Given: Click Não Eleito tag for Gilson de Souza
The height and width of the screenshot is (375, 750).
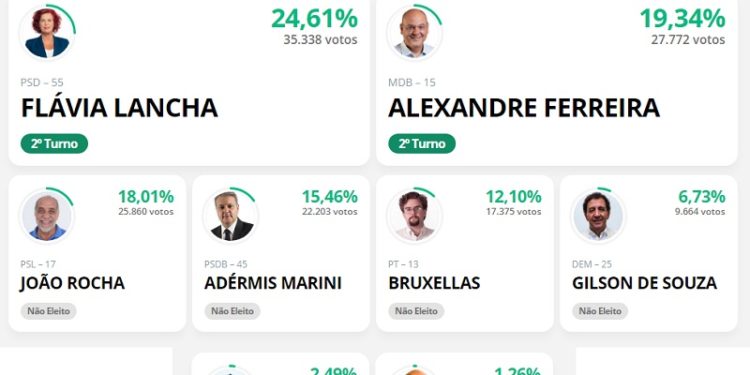Looking at the screenshot, I should pos(600,311).
